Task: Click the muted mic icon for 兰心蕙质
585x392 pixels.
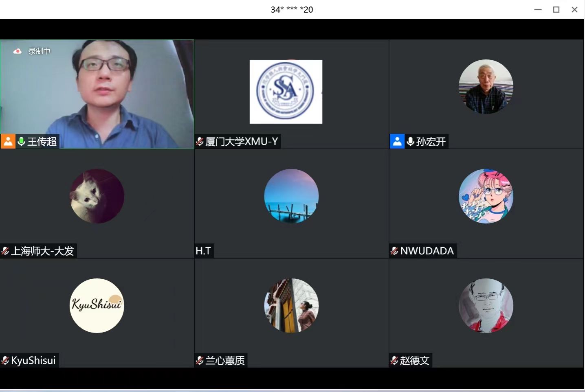Action: [200, 360]
